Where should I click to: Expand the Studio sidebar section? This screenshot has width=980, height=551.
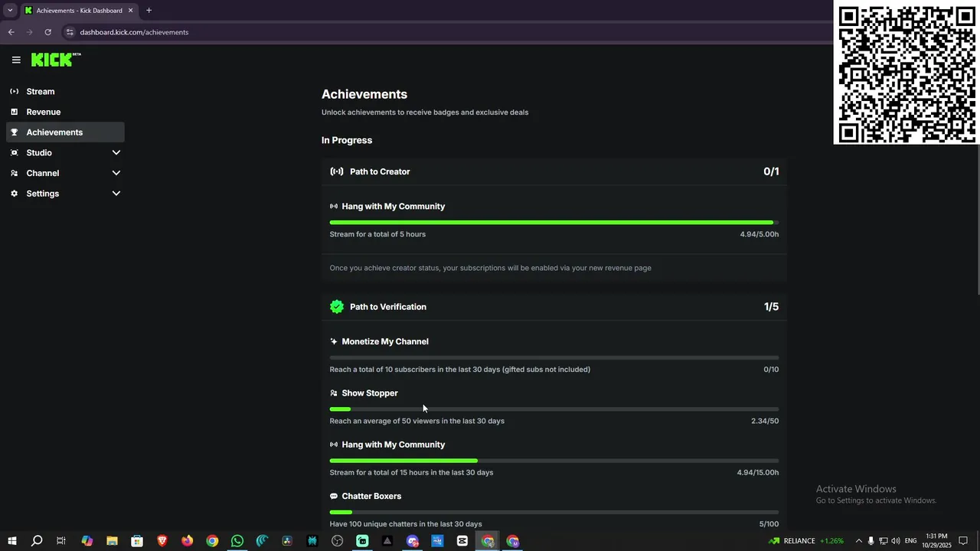click(65, 153)
